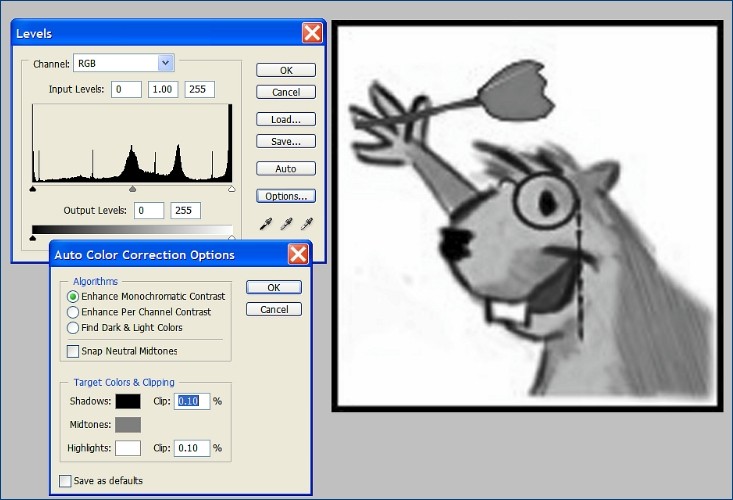Select the gray point eyedropper
This screenshot has height=500, width=733.
coord(286,224)
